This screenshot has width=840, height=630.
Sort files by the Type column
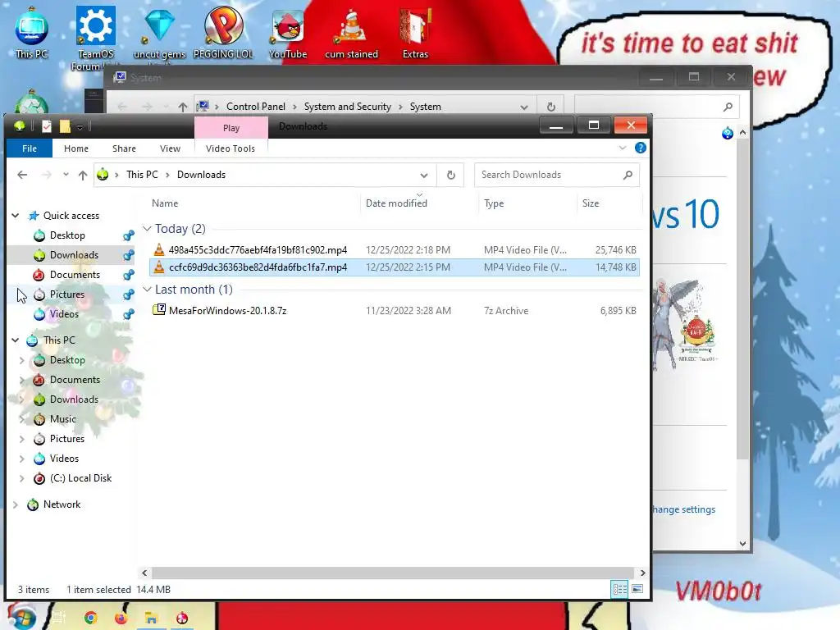pos(494,203)
